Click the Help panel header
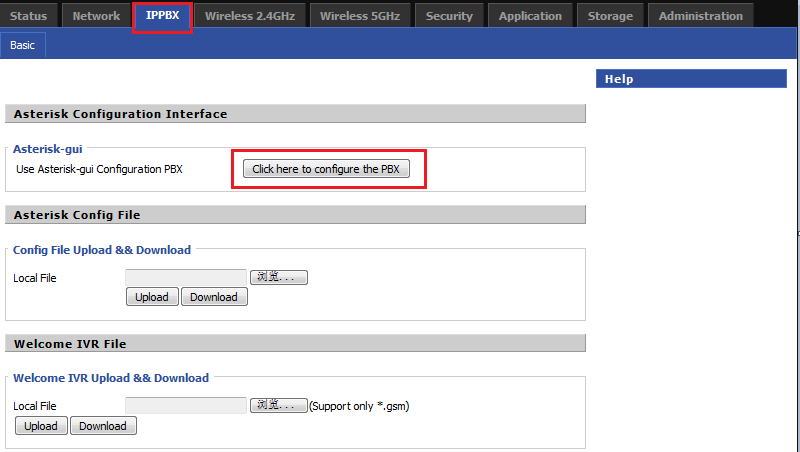 pos(691,79)
